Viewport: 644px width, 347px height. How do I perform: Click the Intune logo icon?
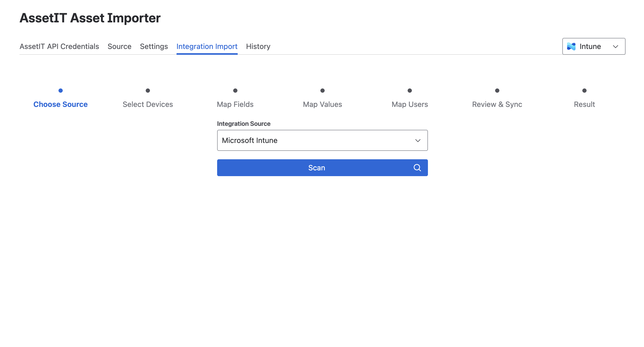pyautogui.click(x=571, y=46)
